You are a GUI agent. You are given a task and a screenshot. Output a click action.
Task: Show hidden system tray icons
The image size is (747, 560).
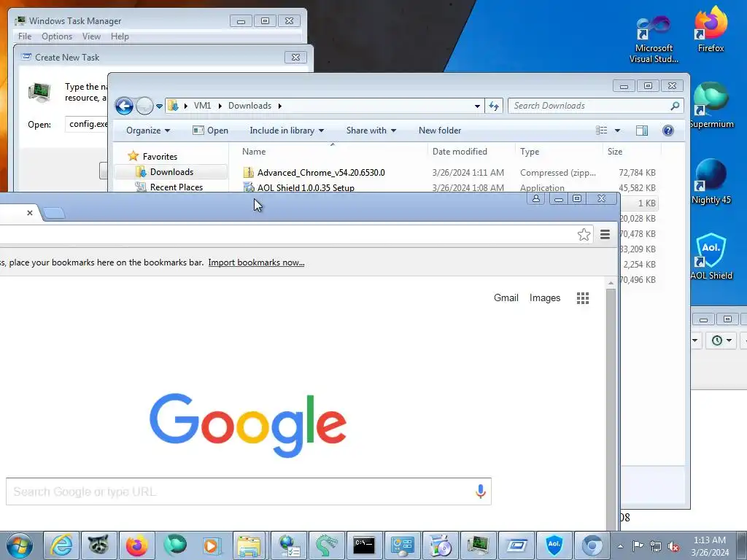pyautogui.click(x=620, y=546)
